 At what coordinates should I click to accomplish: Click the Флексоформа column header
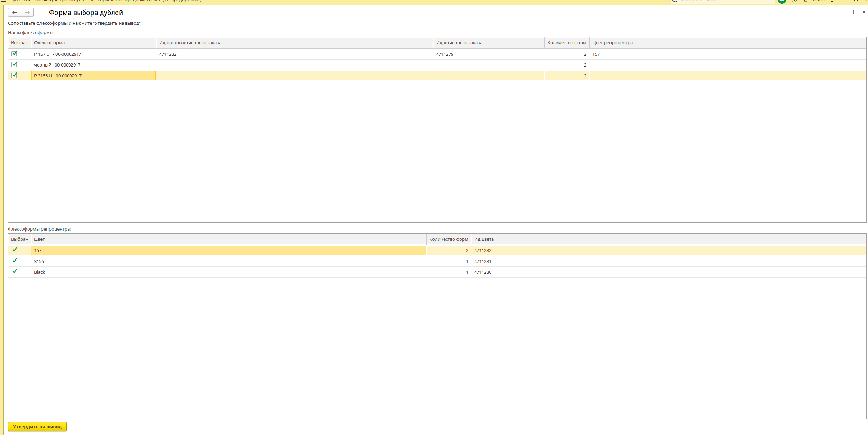coord(49,43)
